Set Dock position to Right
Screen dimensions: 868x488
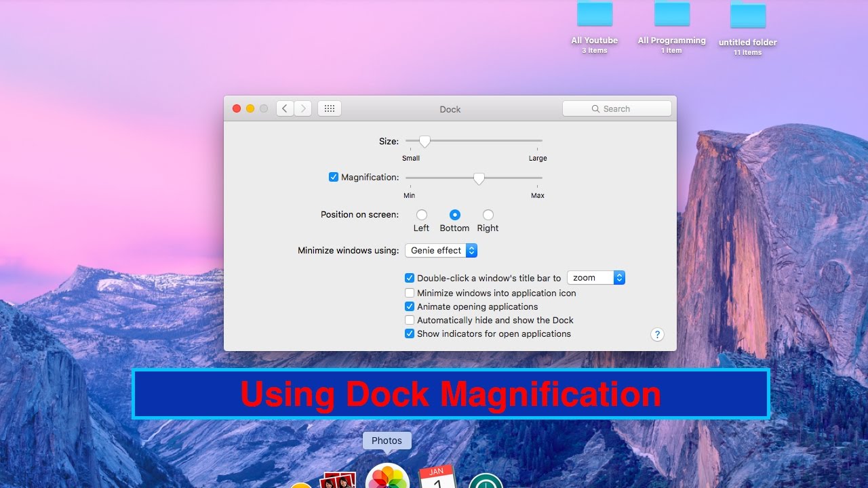[x=488, y=215]
